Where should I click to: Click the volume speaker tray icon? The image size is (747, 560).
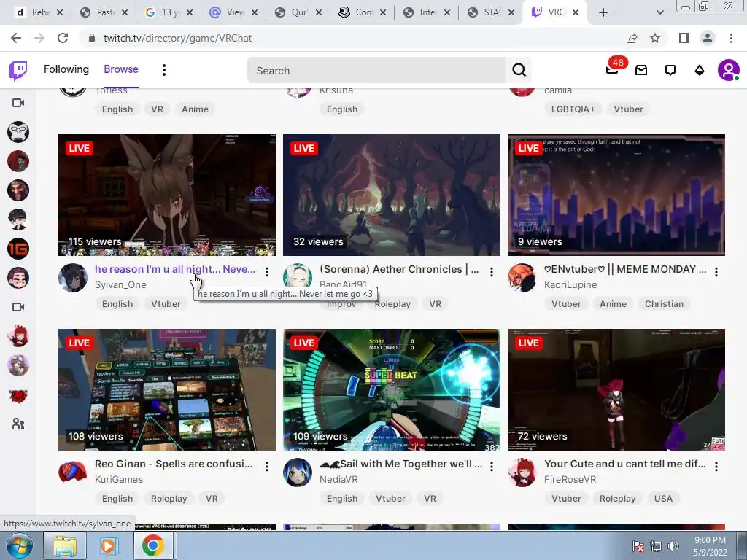(673, 546)
